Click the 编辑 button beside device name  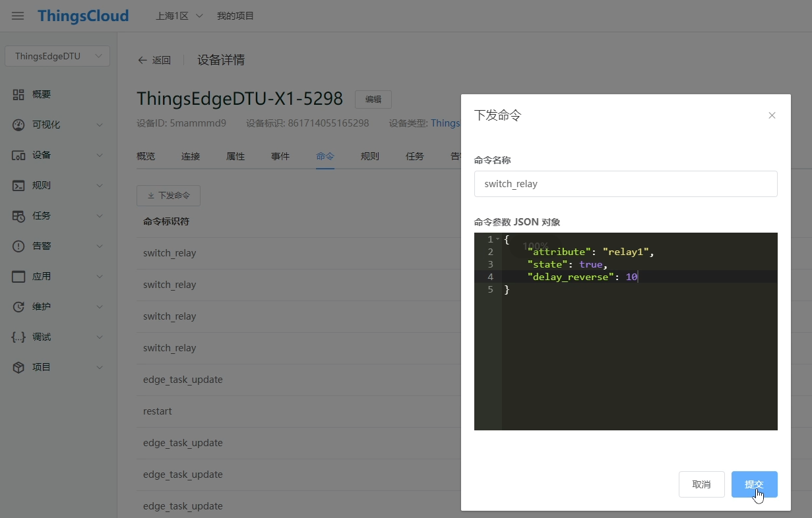[x=373, y=100]
